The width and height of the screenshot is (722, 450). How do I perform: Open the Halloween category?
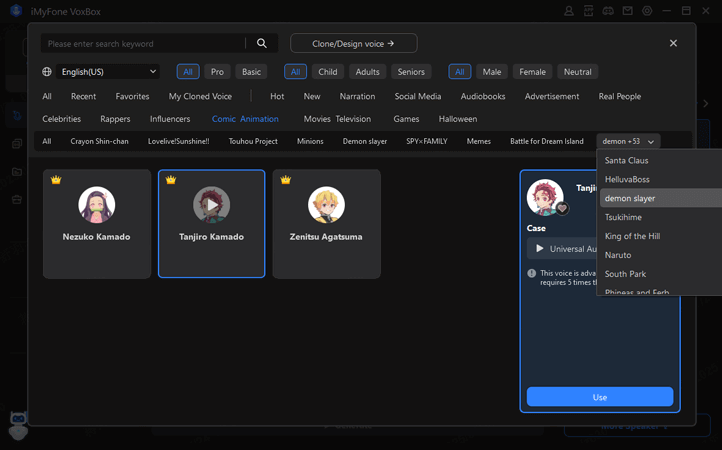click(x=458, y=119)
